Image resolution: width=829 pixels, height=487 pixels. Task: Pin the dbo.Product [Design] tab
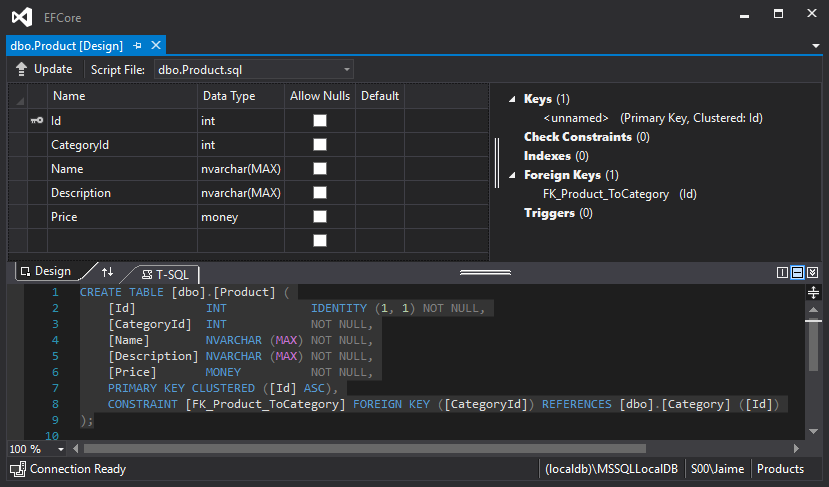point(138,46)
